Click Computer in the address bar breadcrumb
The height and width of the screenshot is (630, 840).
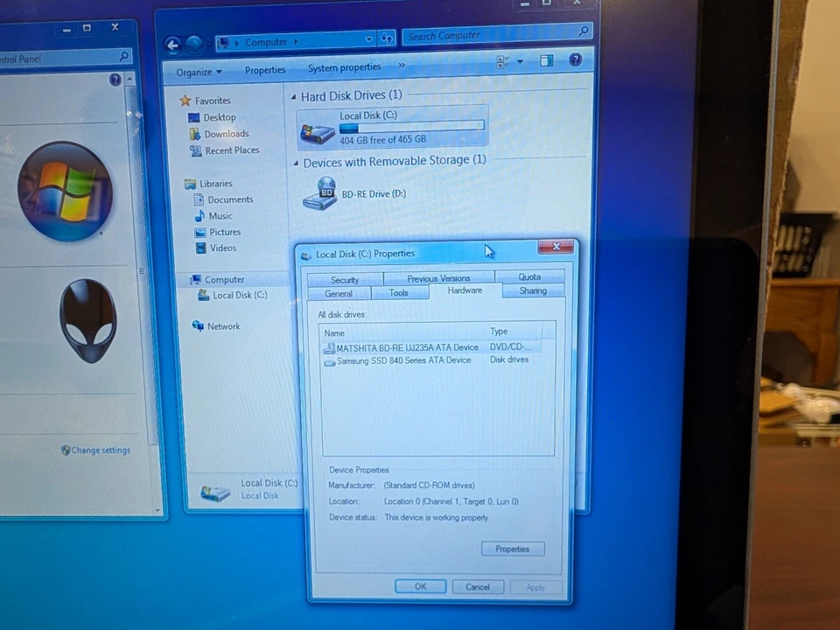pos(266,42)
